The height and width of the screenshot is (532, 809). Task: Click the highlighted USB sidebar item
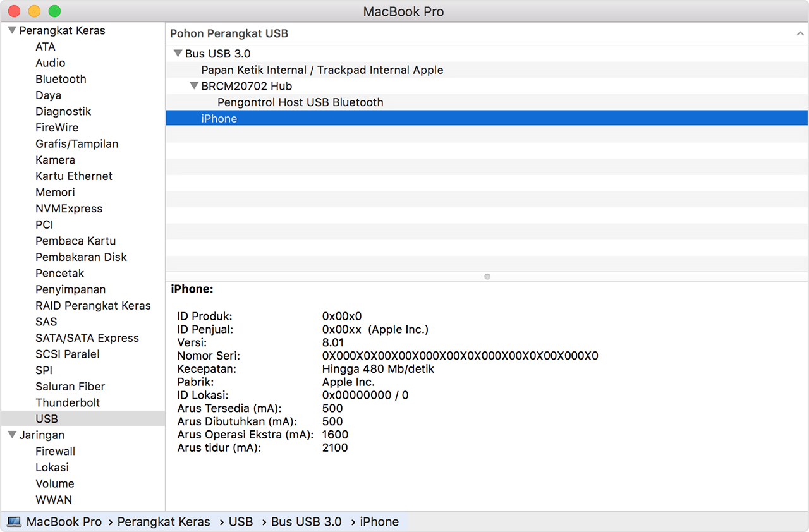pos(83,419)
